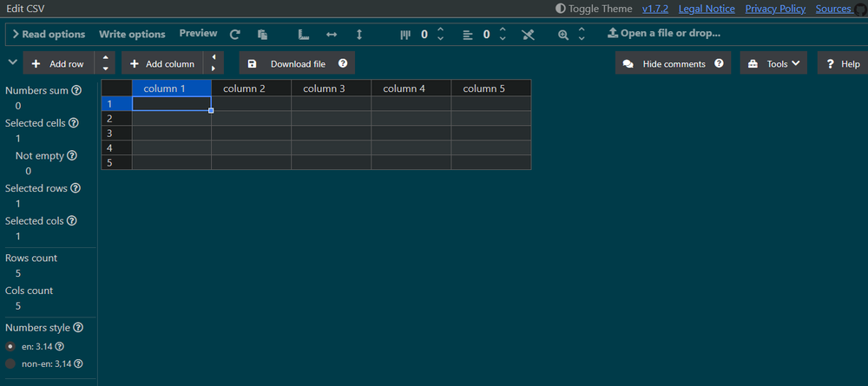Decrease the fixed columns count
The width and height of the screenshot is (868, 386).
coord(441,39)
